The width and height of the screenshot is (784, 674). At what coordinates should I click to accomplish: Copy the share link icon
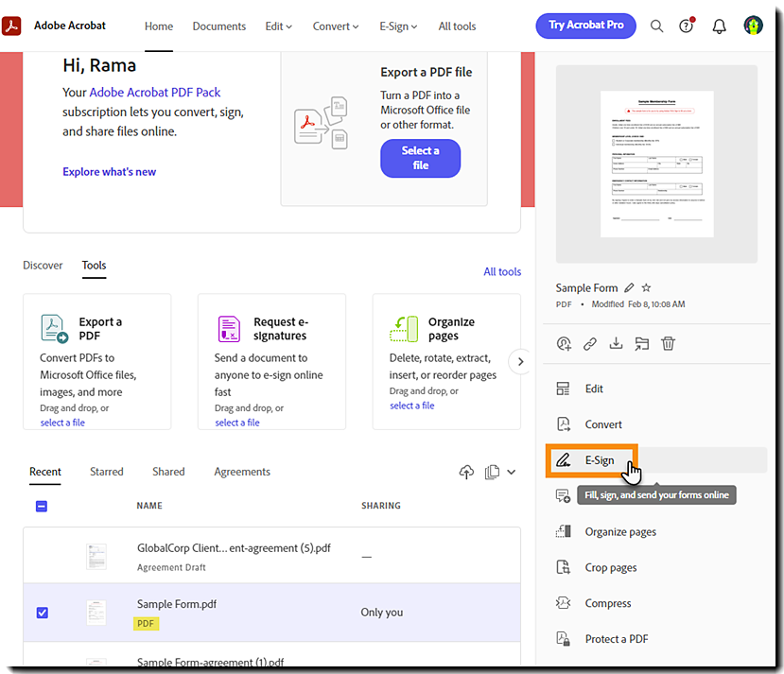(x=590, y=344)
